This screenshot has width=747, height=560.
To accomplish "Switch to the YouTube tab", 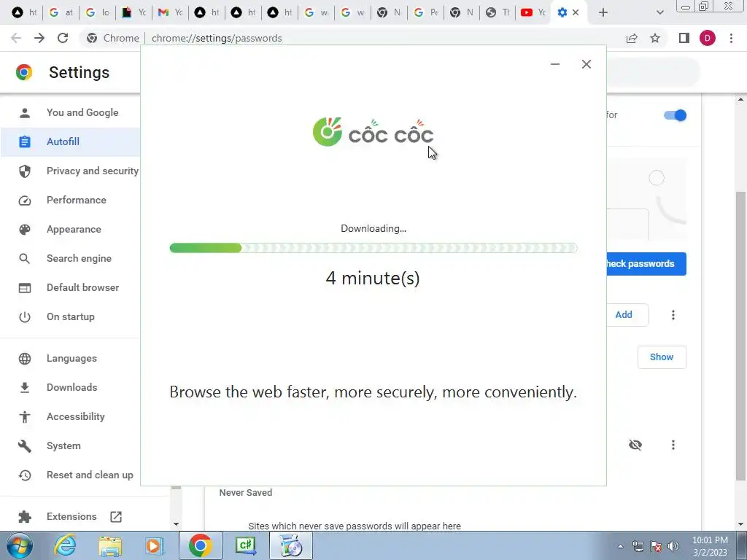I will [533, 13].
